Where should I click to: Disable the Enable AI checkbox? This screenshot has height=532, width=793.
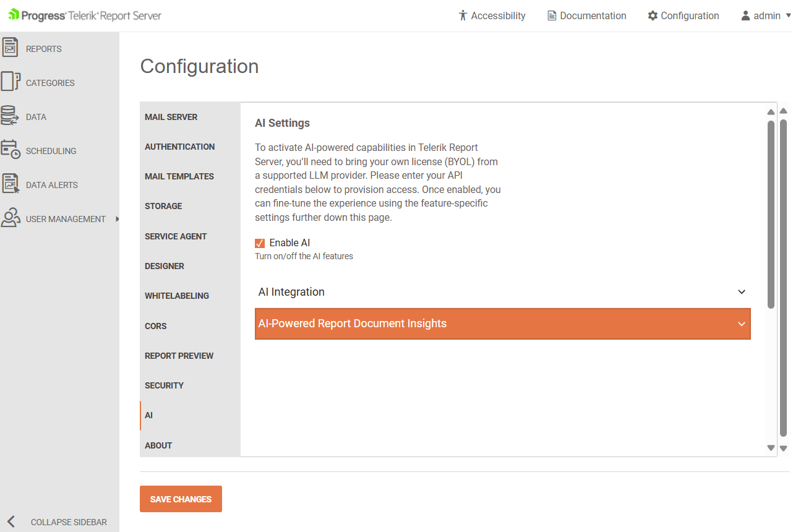click(260, 242)
